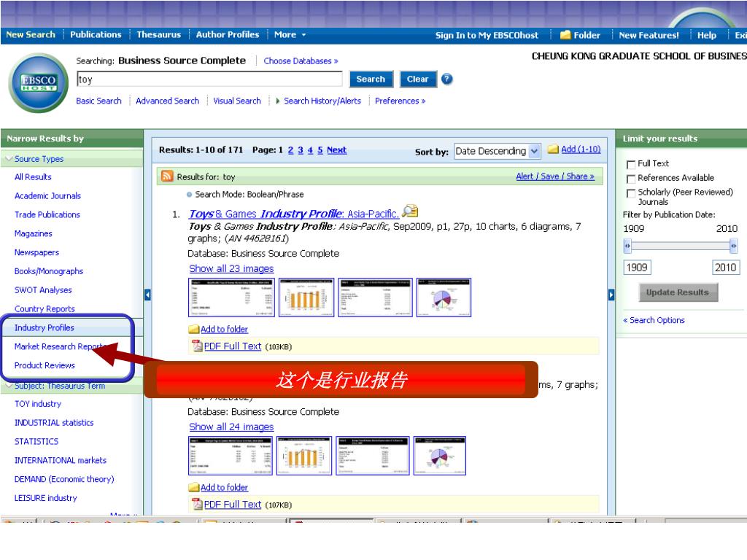Screen dimensions: 747x560
Task: Filter by Industry Profiles source type
Action: tap(44, 327)
